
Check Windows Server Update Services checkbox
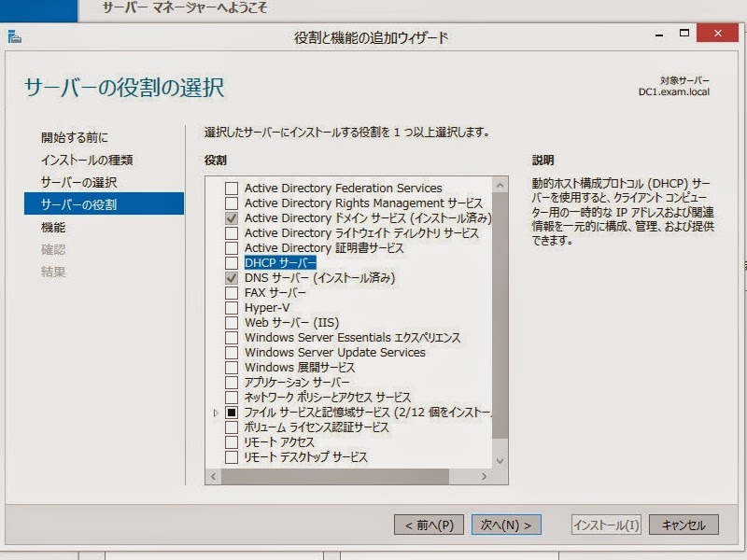coord(232,353)
